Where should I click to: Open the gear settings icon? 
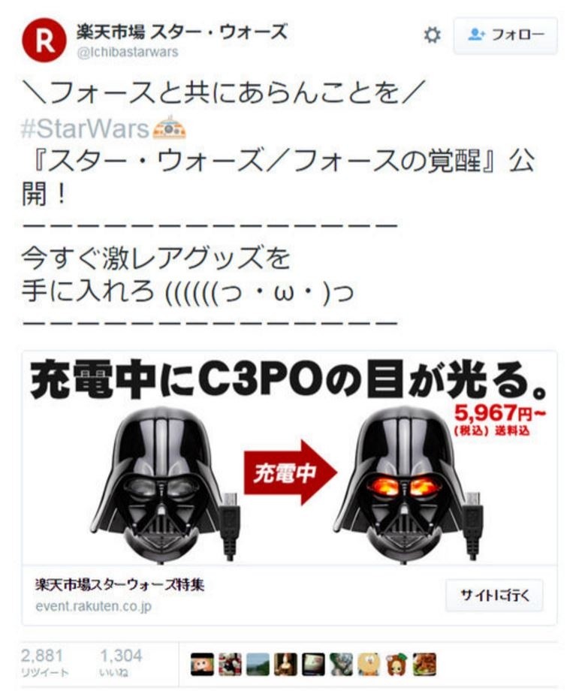[x=432, y=35]
